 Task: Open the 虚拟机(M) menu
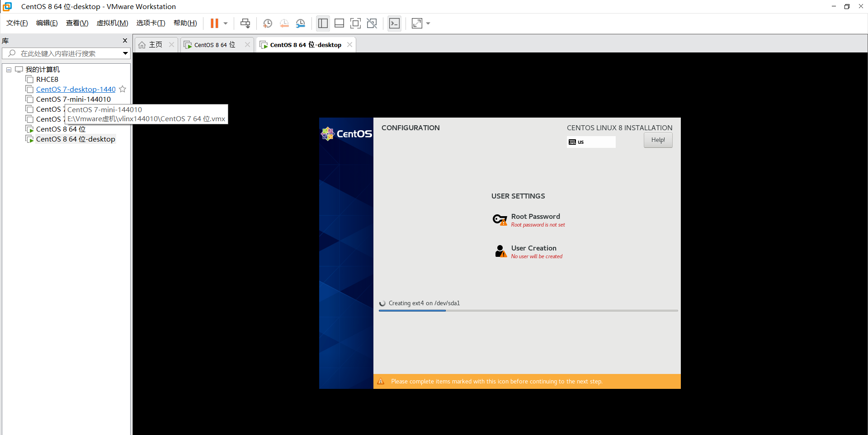pyautogui.click(x=113, y=23)
